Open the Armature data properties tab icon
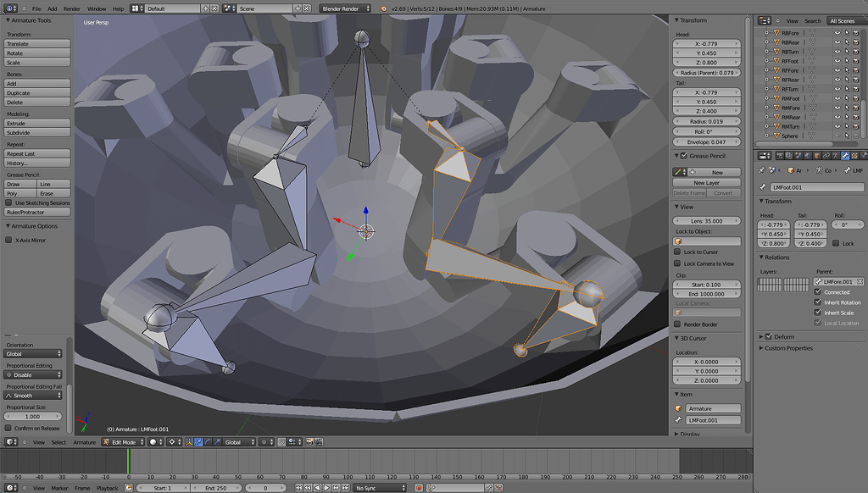This screenshot has height=493, width=868. 836,156
